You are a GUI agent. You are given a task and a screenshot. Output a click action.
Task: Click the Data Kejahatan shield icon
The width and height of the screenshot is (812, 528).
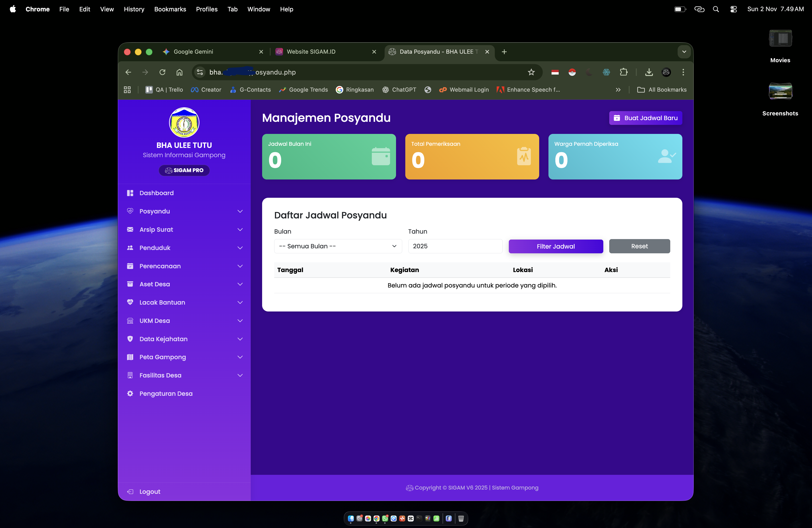click(130, 339)
